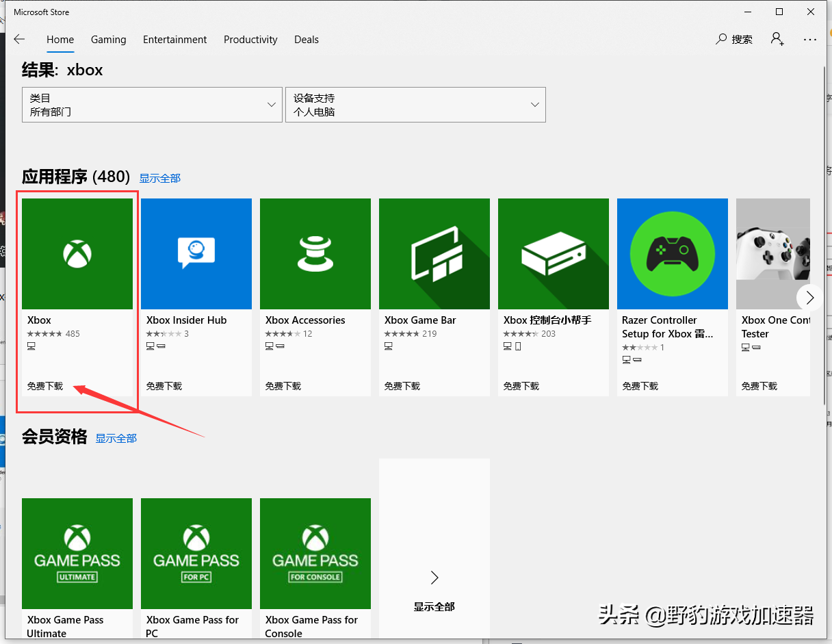832x644 pixels.
Task: Open the Xbox Insider Hub icon
Action: coord(196,254)
